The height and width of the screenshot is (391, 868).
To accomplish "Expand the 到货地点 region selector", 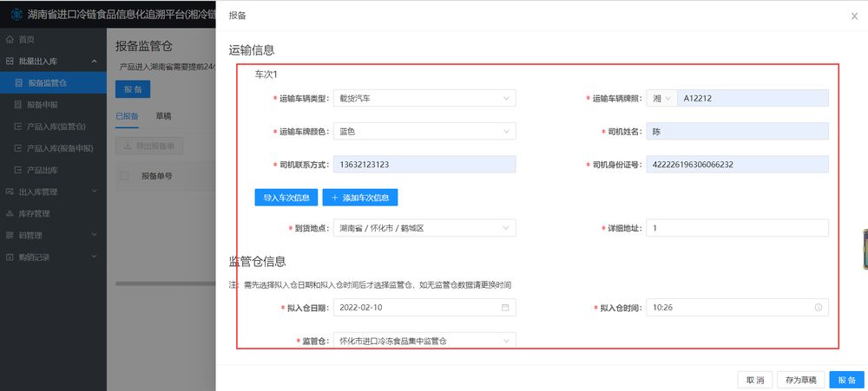I will (424, 228).
